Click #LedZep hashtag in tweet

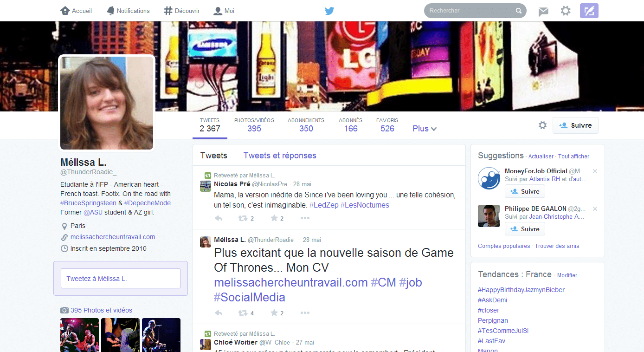tap(324, 205)
